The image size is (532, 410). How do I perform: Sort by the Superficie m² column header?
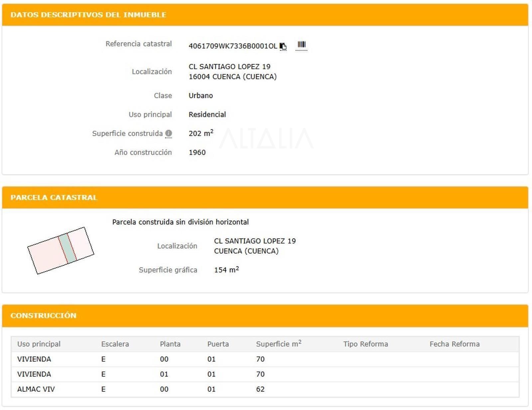[x=278, y=344]
